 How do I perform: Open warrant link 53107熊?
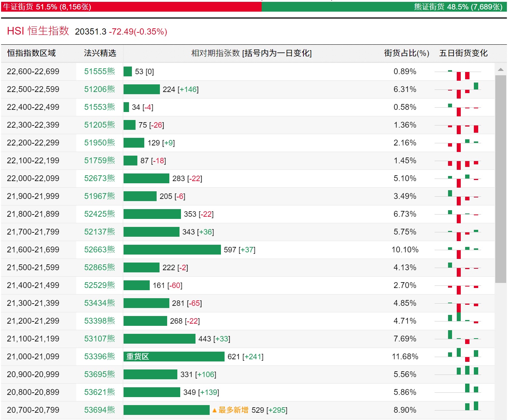(x=100, y=339)
